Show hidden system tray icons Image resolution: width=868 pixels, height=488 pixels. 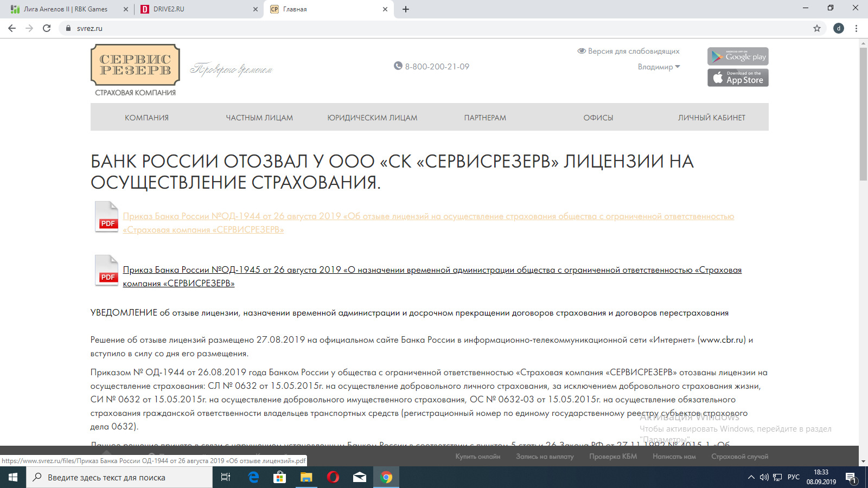click(x=751, y=477)
